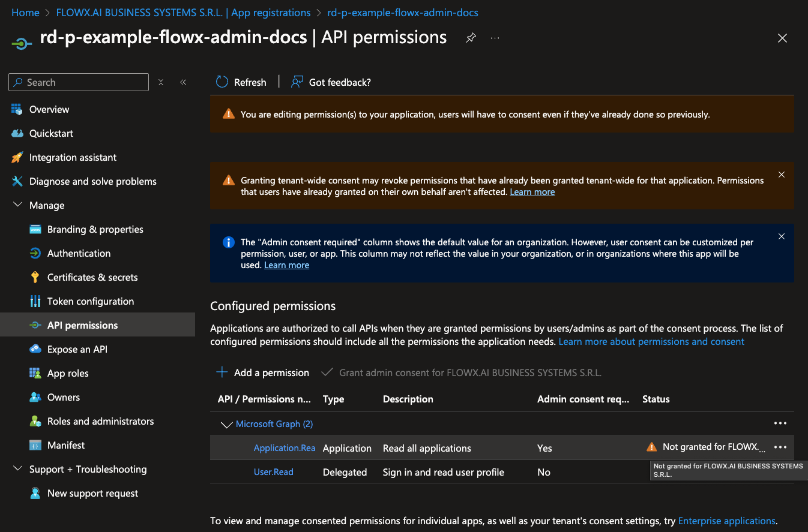Click the App roles grid icon
The height and width of the screenshot is (532, 808).
click(35, 373)
